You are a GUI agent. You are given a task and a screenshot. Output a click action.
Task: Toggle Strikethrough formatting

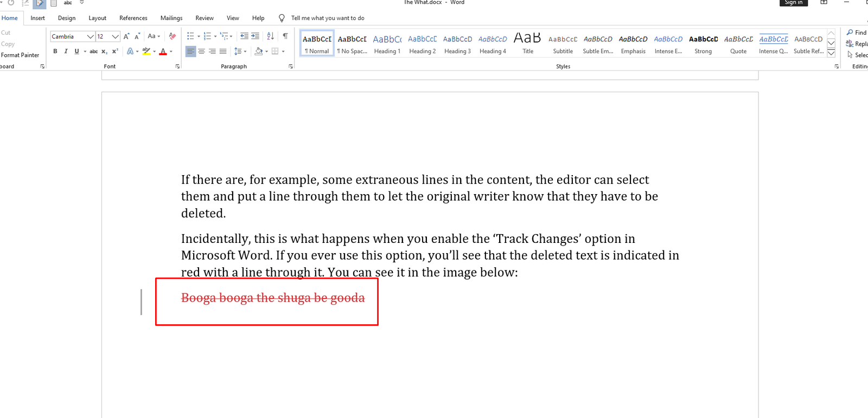coord(93,52)
